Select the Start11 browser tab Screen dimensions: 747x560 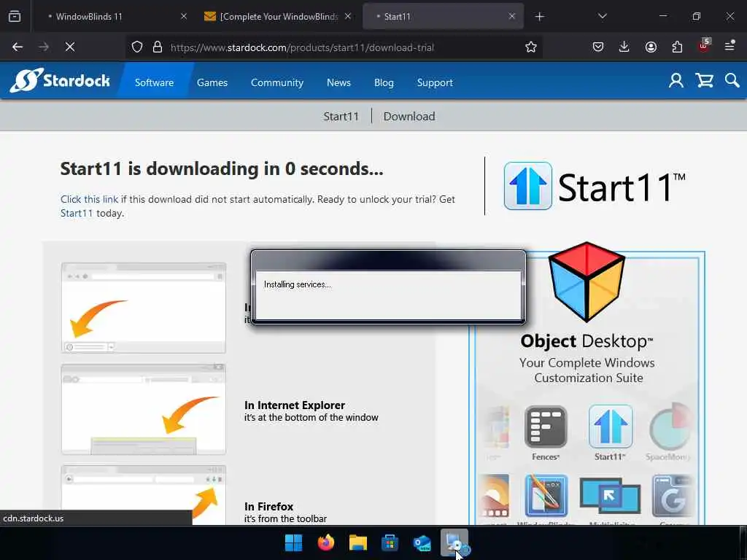tap(443, 17)
